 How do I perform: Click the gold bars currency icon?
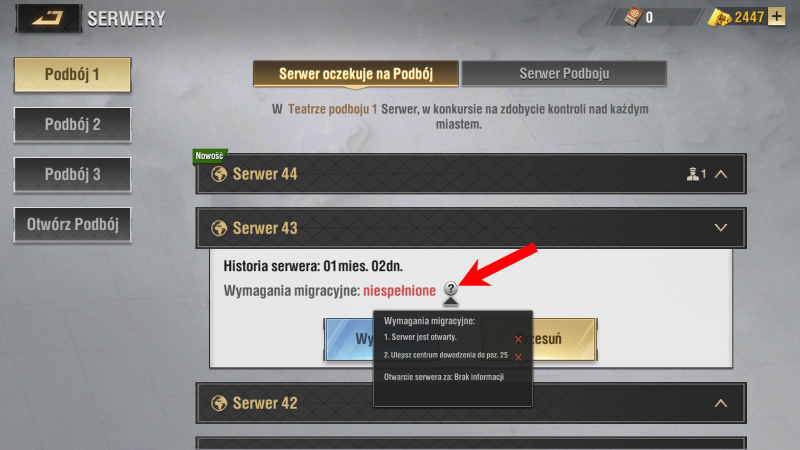[719, 17]
